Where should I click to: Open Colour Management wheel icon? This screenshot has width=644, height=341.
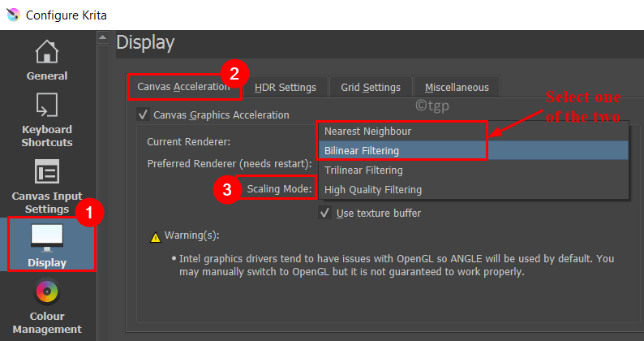click(x=47, y=291)
